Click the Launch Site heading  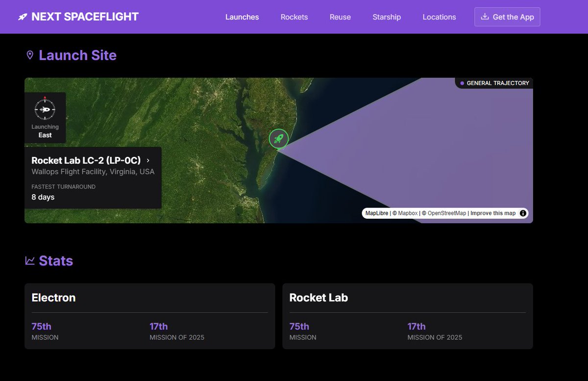(x=77, y=55)
